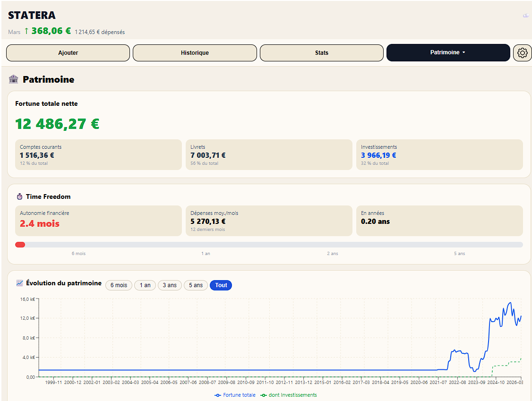
Task: Click the bank building icon beside Patrimoine heading
Action: [x=14, y=79]
